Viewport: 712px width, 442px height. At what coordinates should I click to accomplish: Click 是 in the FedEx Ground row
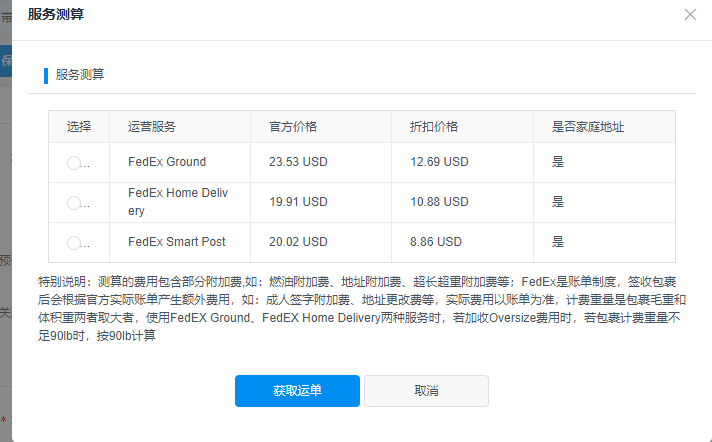[558, 162]
